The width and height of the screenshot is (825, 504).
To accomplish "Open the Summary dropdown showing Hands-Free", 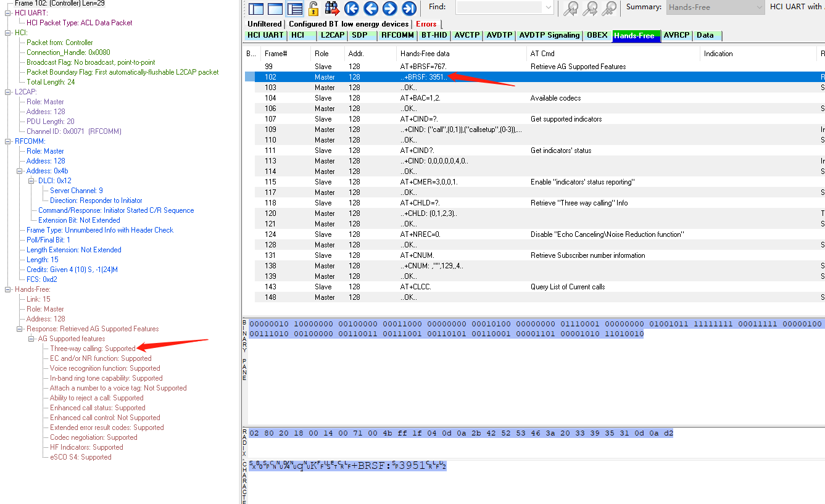I will tap(716, 7).
